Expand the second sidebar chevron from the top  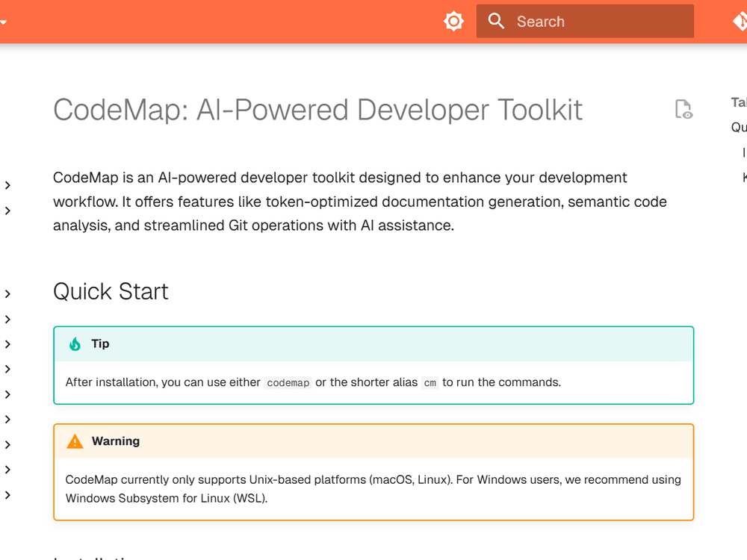tap(7, 211)
